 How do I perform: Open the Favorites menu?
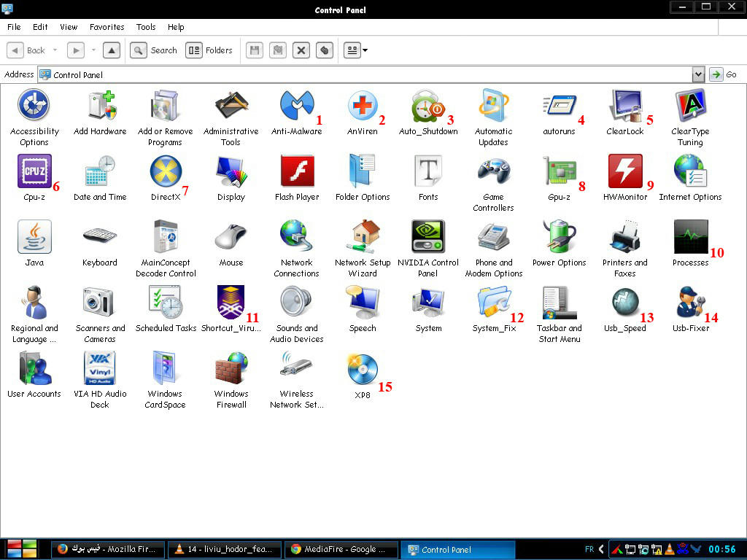pyautogui.click(x=107, y=27)
